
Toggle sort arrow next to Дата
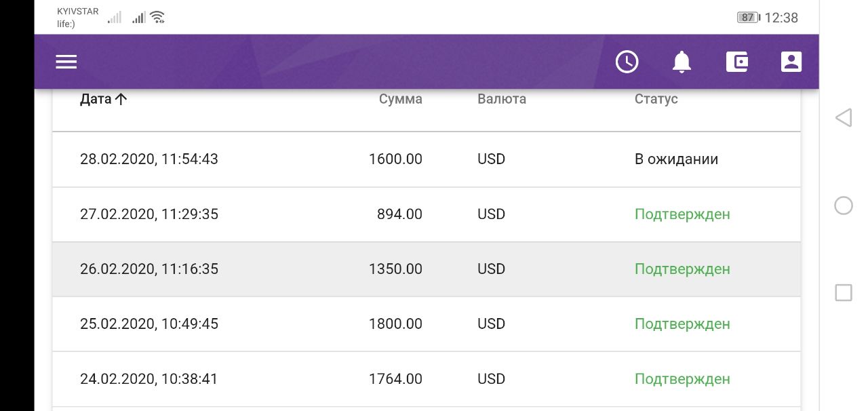coord(121,99)
